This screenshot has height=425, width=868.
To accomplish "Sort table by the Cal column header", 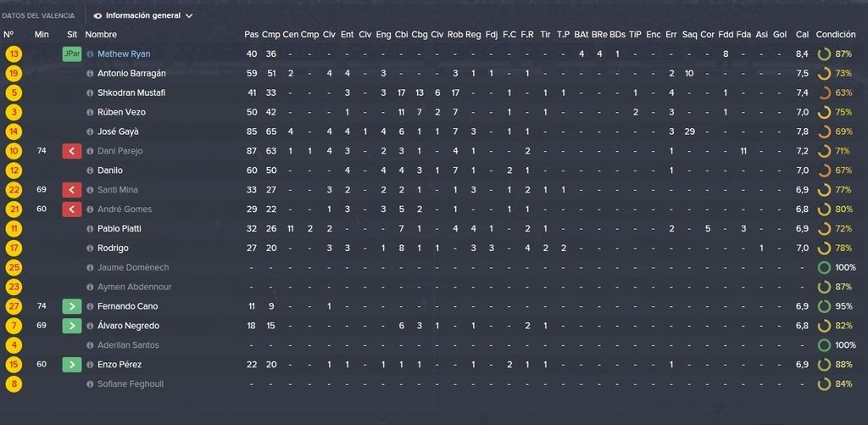I will 802,34.
